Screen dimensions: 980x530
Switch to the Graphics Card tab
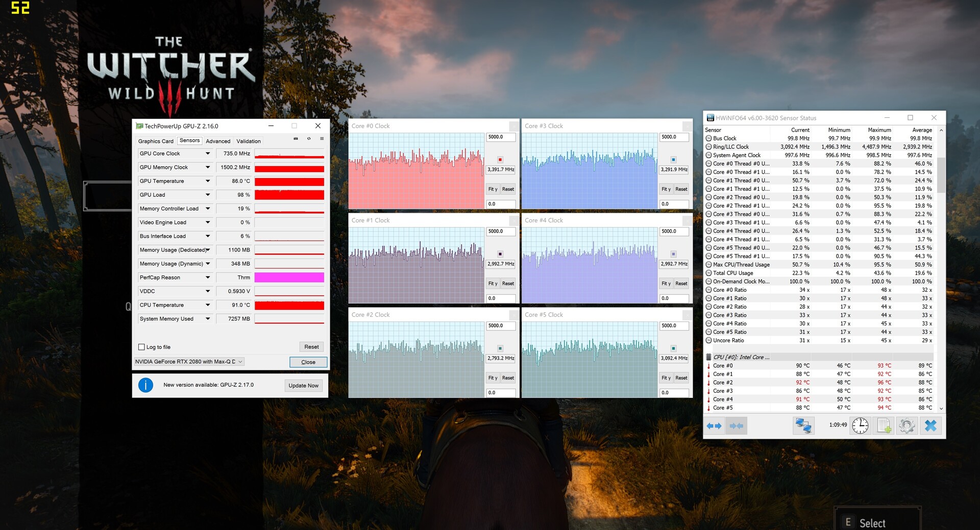pyautogui.click(x=156, y=141)
